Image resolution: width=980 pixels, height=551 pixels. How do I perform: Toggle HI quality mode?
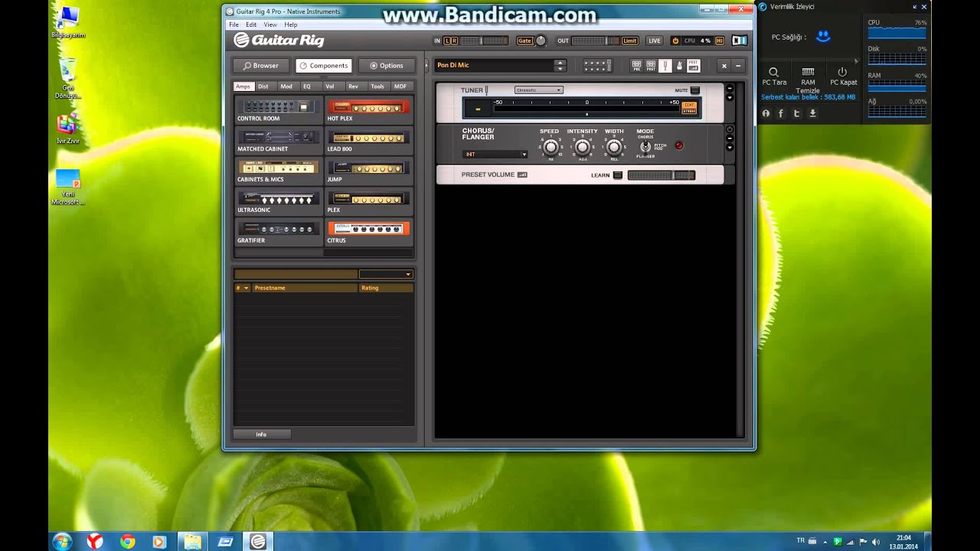(x=720, y=41)
